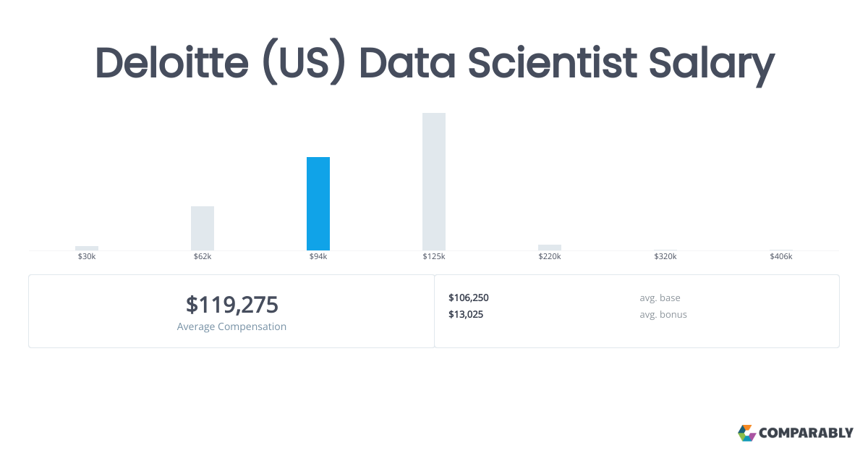Click the Average Compensation caption
The image size is (868, 456).
point(231,326)
